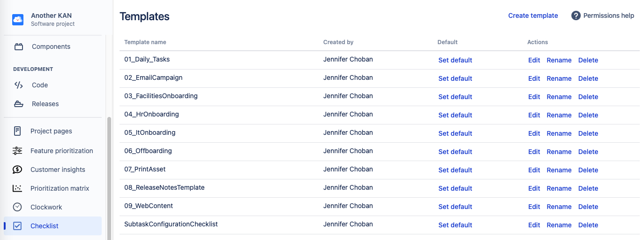Open Components via its sidebar icon
This screenshot has height=240, width=644.
pyautogui.click(x=19, y=46)
